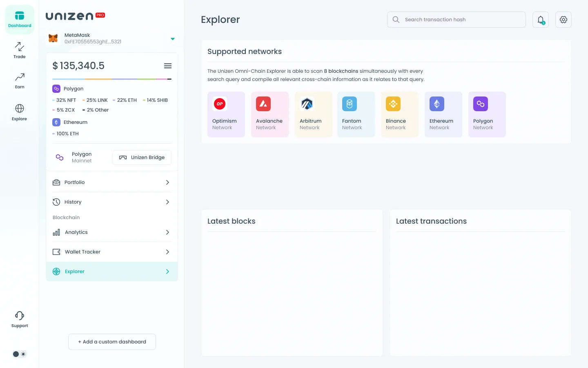
Task: Click the Binance Network logo icon
Action: pos(393,104)
